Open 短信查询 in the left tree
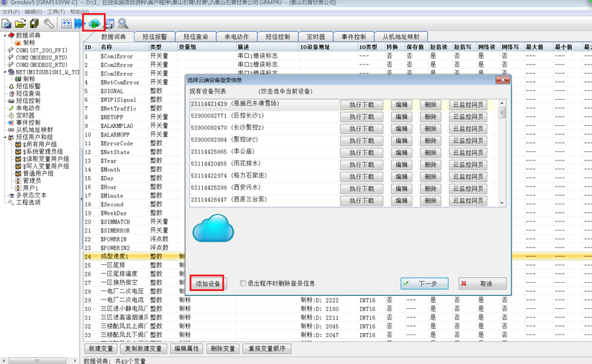Image resolution: width=592 pixels, height=364 pixels. [28, 94]
